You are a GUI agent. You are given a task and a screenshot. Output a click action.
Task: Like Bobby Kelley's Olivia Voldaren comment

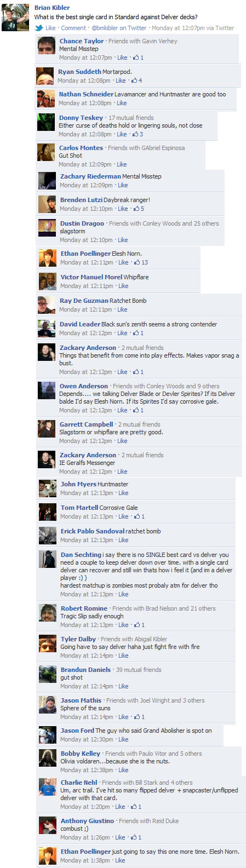pos(123,770)
